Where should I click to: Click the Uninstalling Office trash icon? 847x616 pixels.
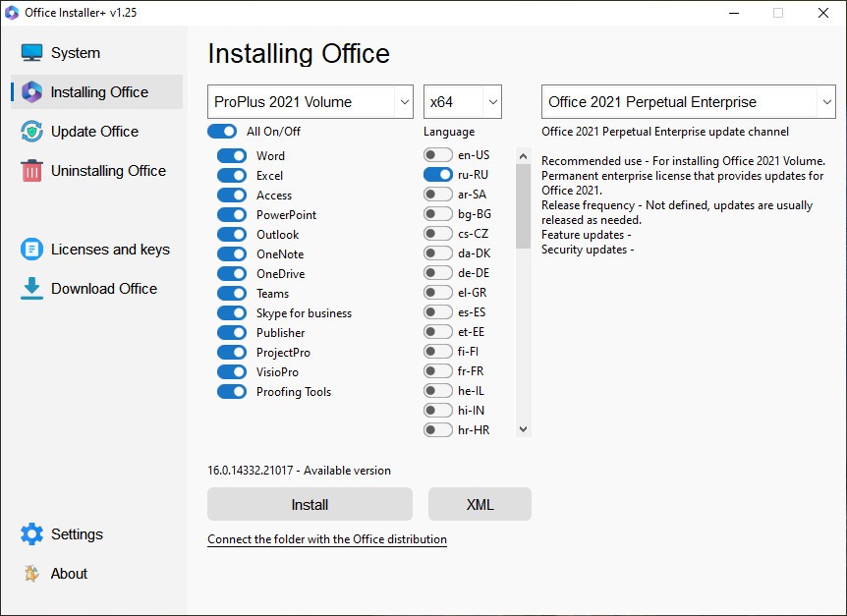(31, 171)
